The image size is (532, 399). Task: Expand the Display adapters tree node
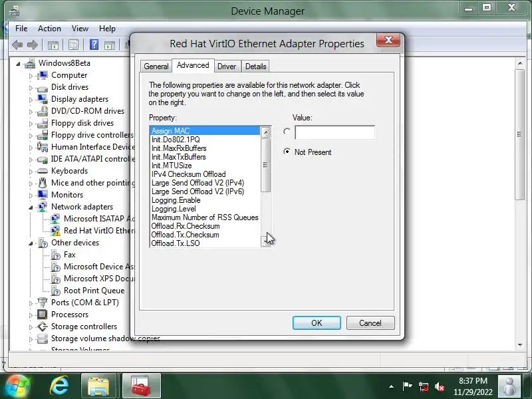(31, 100)
